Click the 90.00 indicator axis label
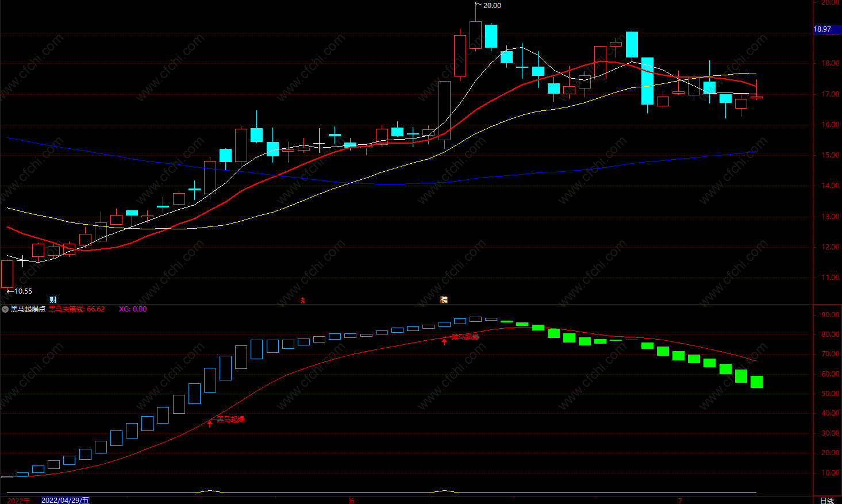Image resolution: width=842 pixels, height=504 pixels. pos(830,315)
